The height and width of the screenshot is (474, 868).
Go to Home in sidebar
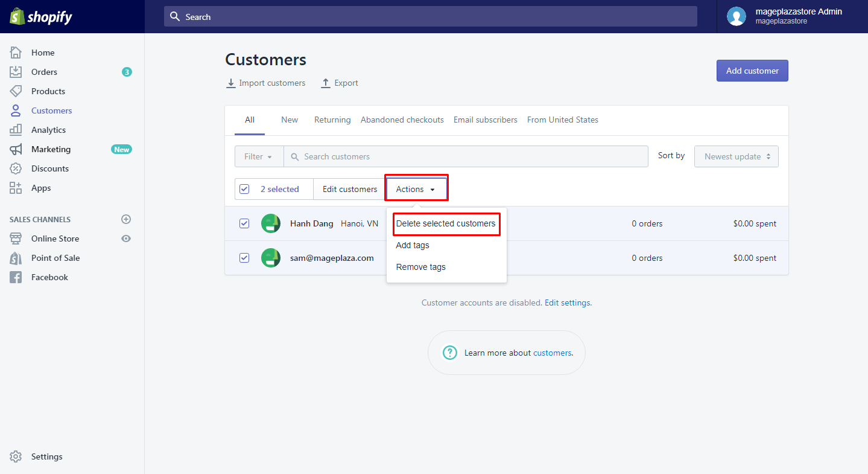[43, 53]
